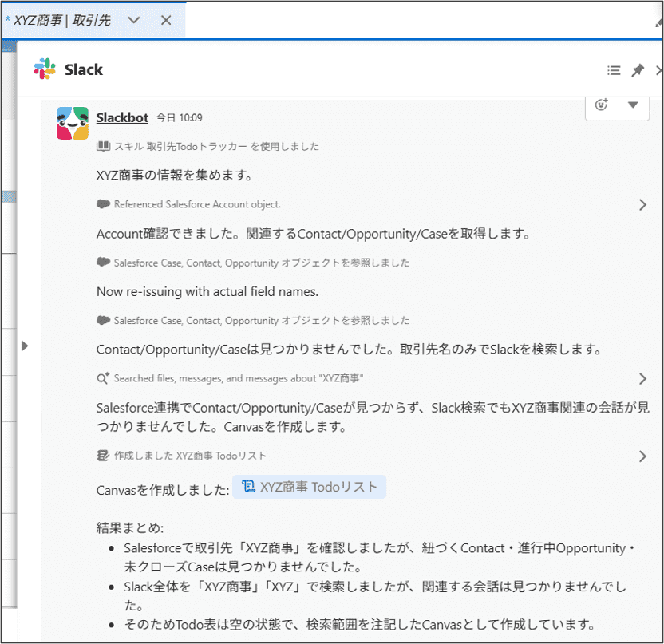Open the Slack logo icon in the panel header
Screen dimensions: 664x644
coord(45,69)
